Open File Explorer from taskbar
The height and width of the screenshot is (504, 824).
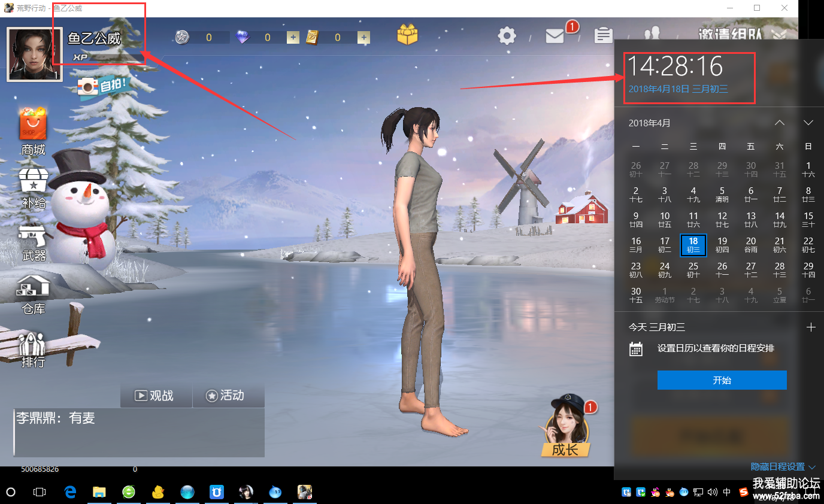click(99, 492)
